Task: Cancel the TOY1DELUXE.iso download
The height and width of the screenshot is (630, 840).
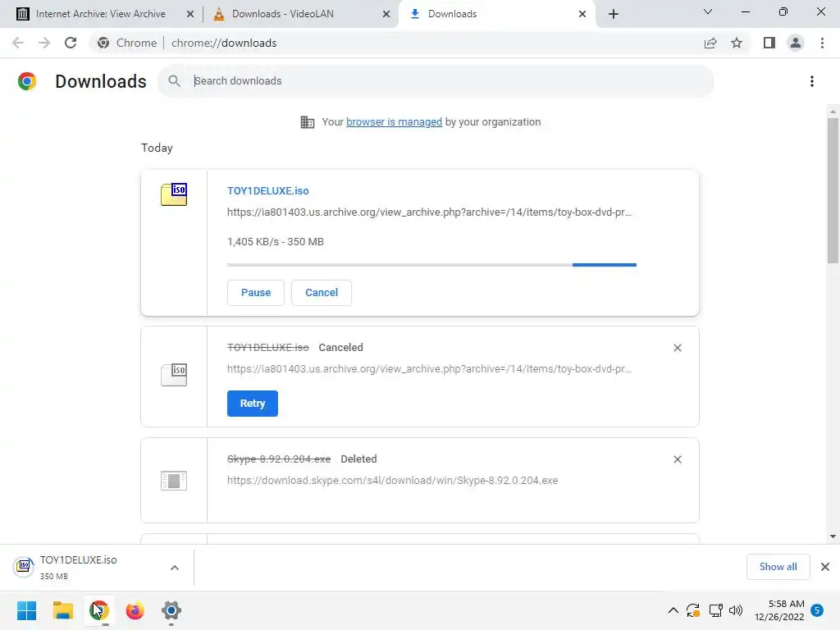Action: tap(322, 293)
